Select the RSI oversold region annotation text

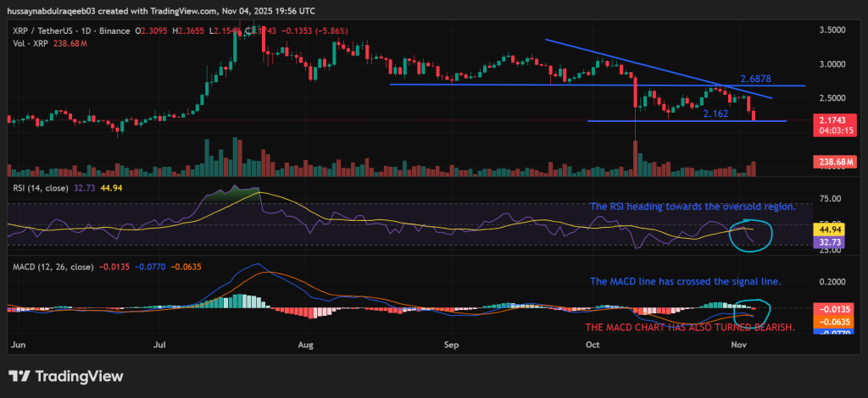click(x=692, y=207)
